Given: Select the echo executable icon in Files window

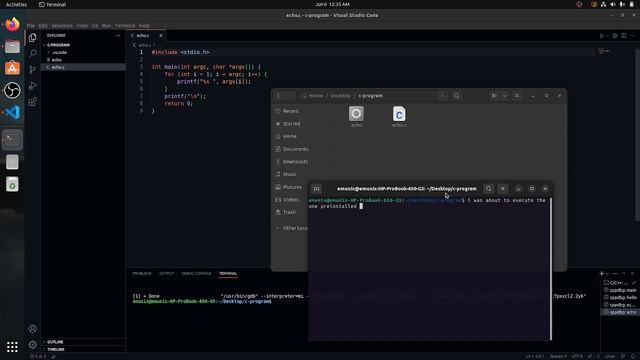Looking at the screenshot, I should (356, 117).
